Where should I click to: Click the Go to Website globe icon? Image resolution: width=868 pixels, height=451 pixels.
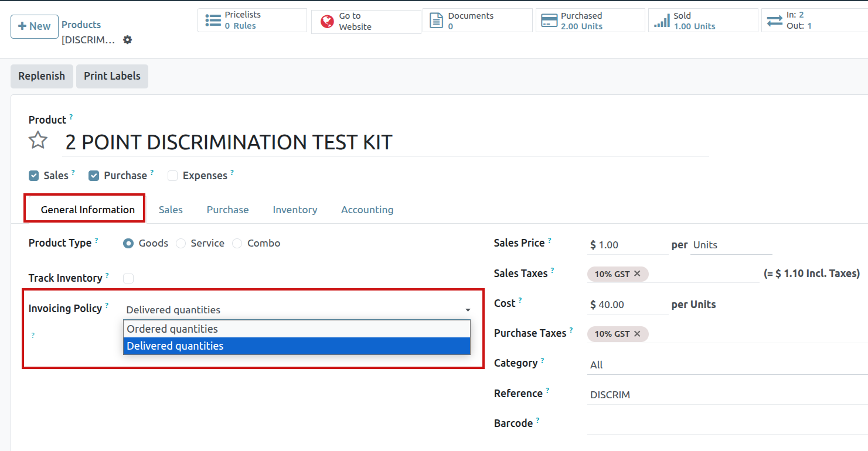[x=327, y=22]
